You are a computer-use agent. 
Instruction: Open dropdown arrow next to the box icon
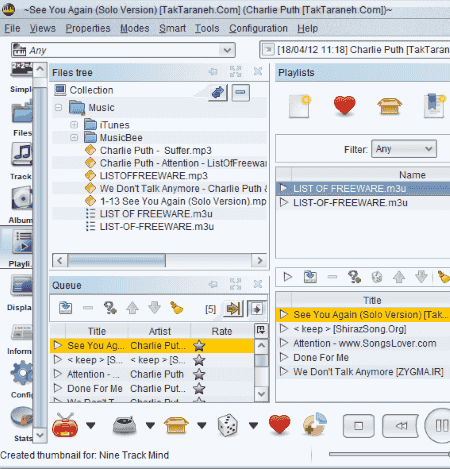[201, 425]
